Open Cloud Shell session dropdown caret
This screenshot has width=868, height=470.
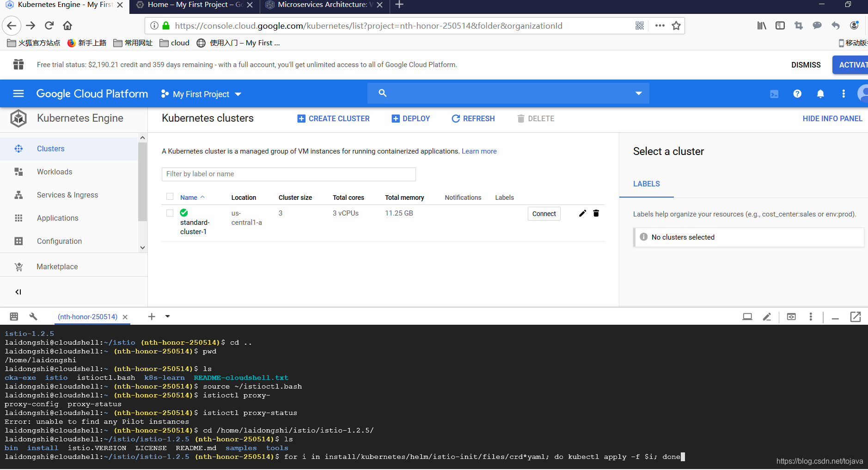coord(167,316)
